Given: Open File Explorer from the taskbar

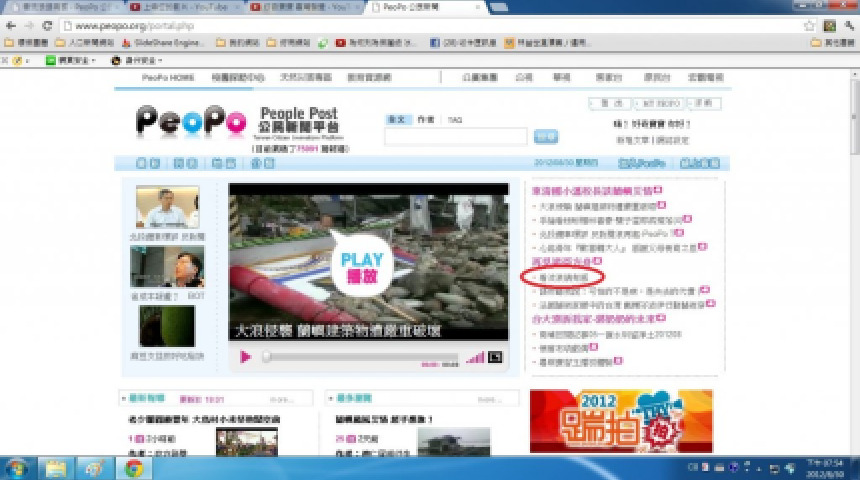Looking at the screenshot, I should 56,468.
